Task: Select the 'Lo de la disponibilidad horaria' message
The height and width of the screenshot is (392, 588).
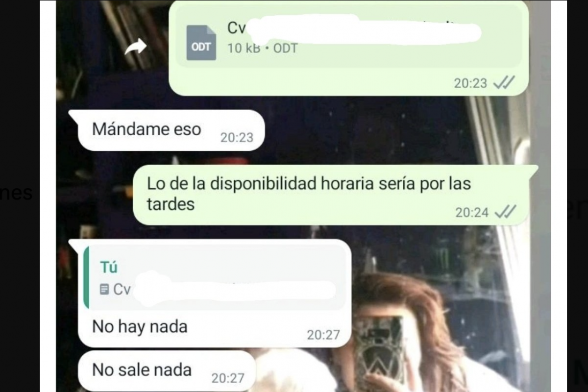Action: coord(336,195)
